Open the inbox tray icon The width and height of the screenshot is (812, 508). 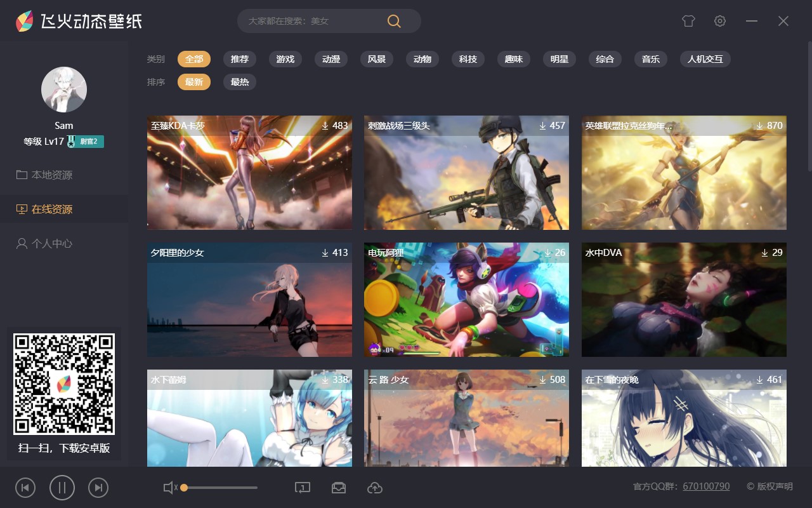339,488
